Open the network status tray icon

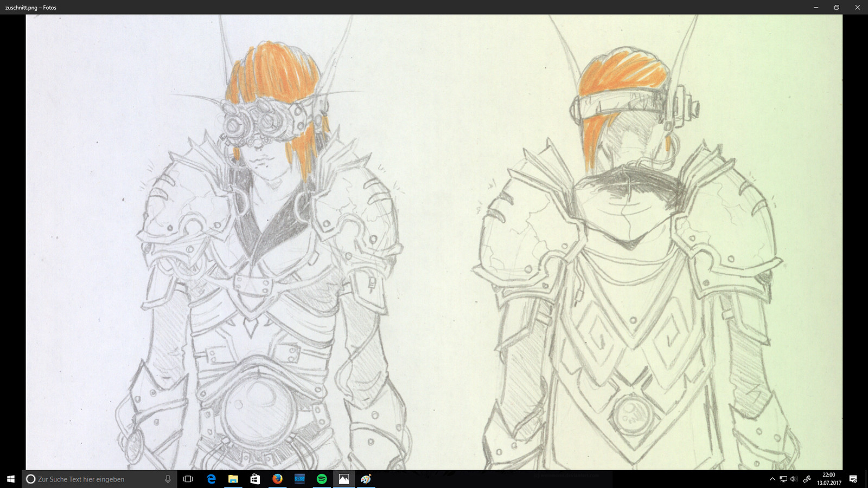pyautogui.click(x=783, y=479)
